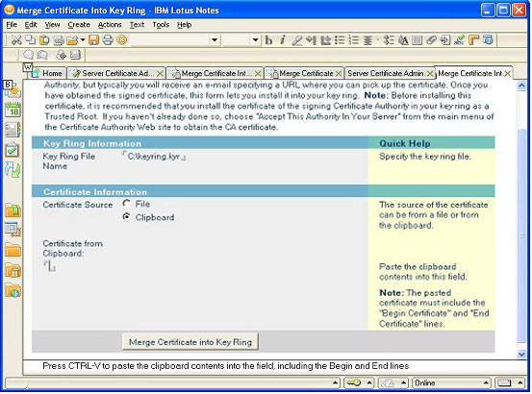532x394 pixels.
Task: Click the Certificate from Clipboard field
Action: [49, 266]
